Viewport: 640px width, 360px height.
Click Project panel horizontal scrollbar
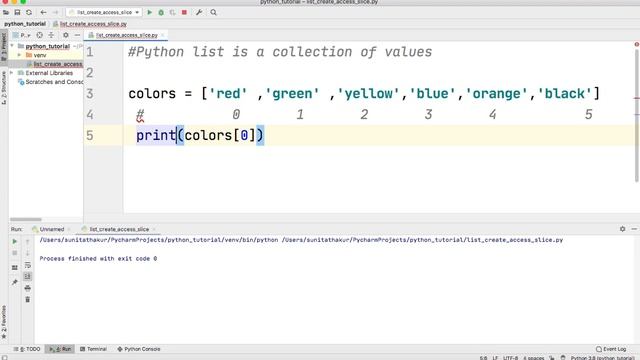(26, 220)
